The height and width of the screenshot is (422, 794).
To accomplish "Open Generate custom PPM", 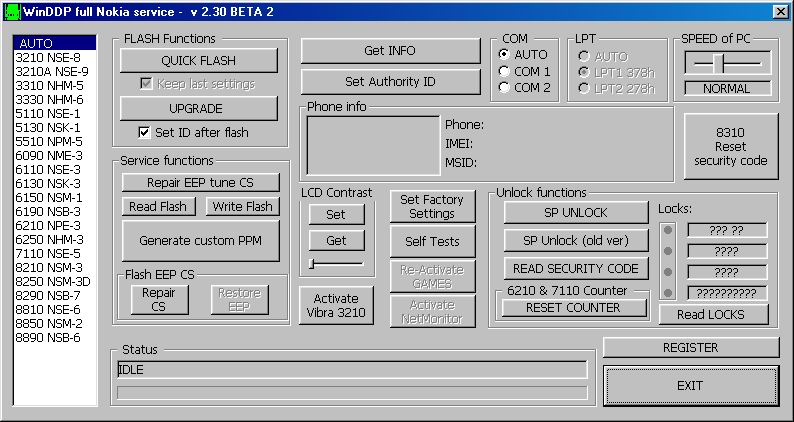I will (201, 241).
